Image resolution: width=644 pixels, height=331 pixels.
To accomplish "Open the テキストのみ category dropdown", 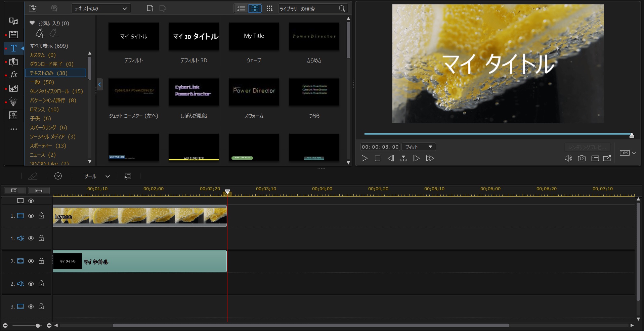I will [101, 8].
